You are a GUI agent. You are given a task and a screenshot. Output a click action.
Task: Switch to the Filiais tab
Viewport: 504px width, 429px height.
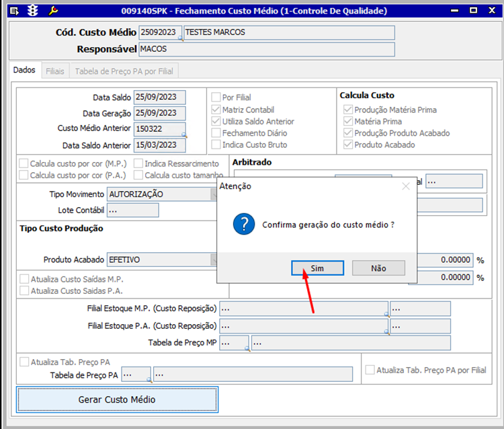54,71
